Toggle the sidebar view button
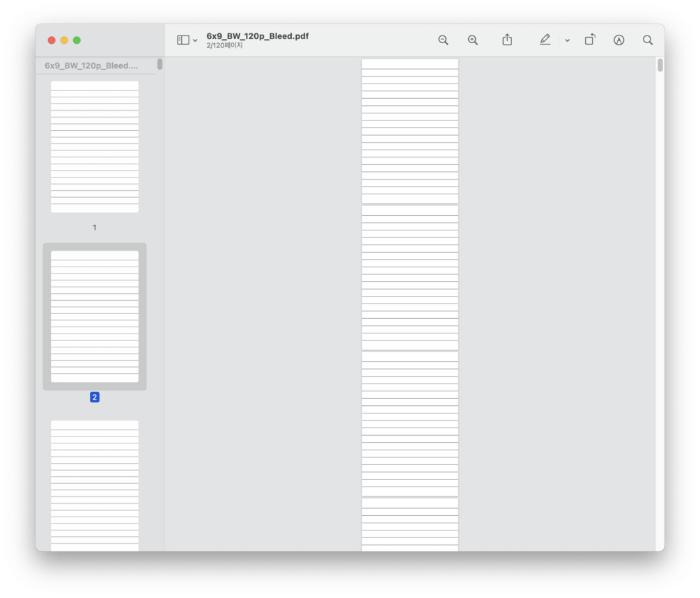Viewport: 700px width, 598px height. coord(183,40)
